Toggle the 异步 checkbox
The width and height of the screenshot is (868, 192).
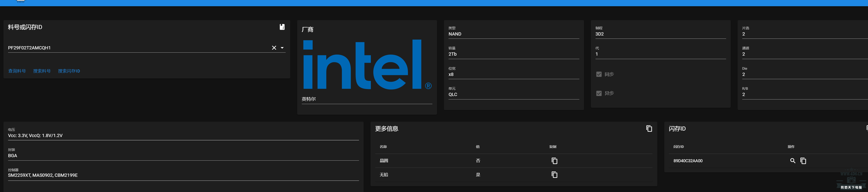click(x=599, y=93)
